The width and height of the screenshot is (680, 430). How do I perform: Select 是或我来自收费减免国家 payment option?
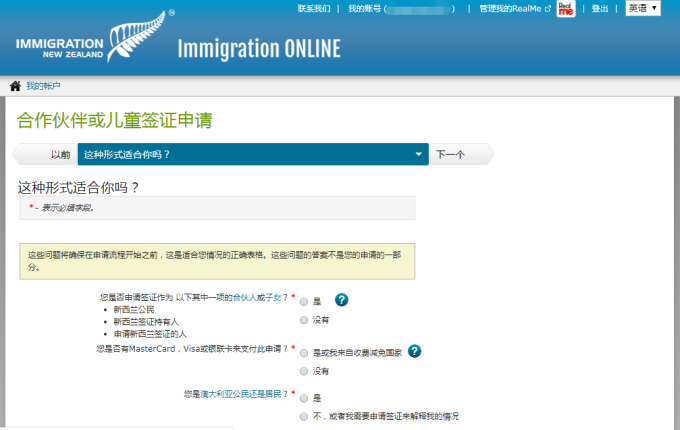[x=304, y=351]
